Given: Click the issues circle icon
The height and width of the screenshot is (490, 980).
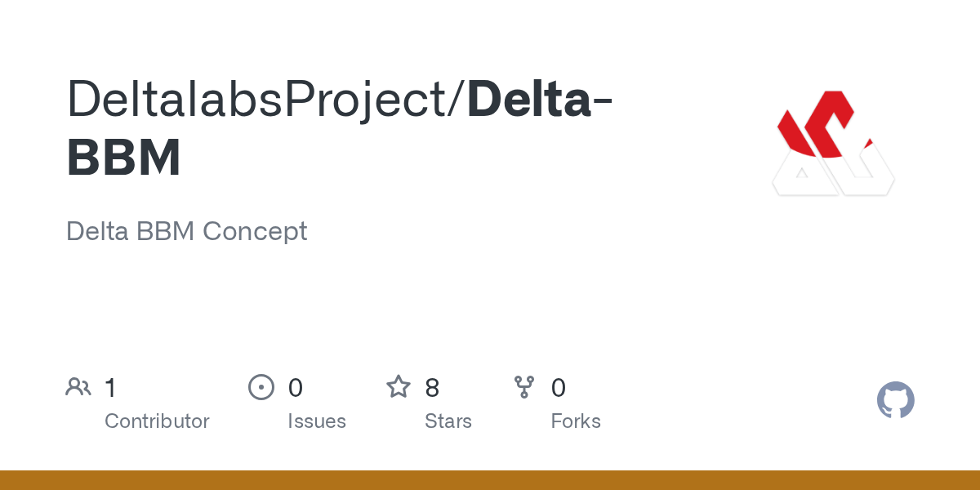Looking at the screenshot, I should point(261,387).
